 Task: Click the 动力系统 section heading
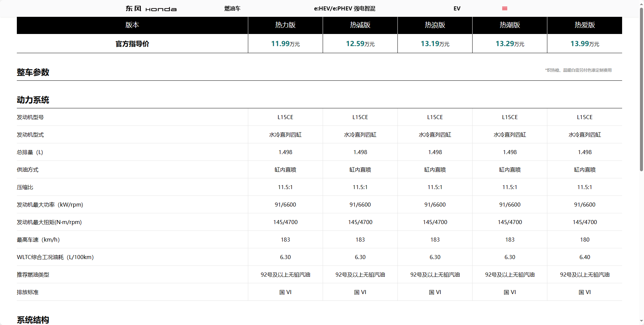(x=33, y=100)
